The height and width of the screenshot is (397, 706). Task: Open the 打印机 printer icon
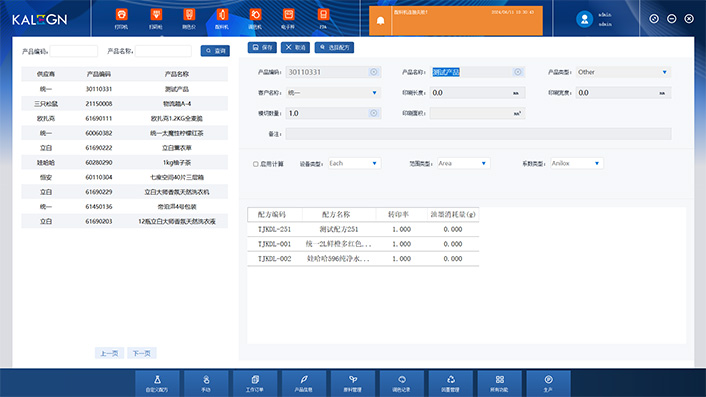pos(121,19)
